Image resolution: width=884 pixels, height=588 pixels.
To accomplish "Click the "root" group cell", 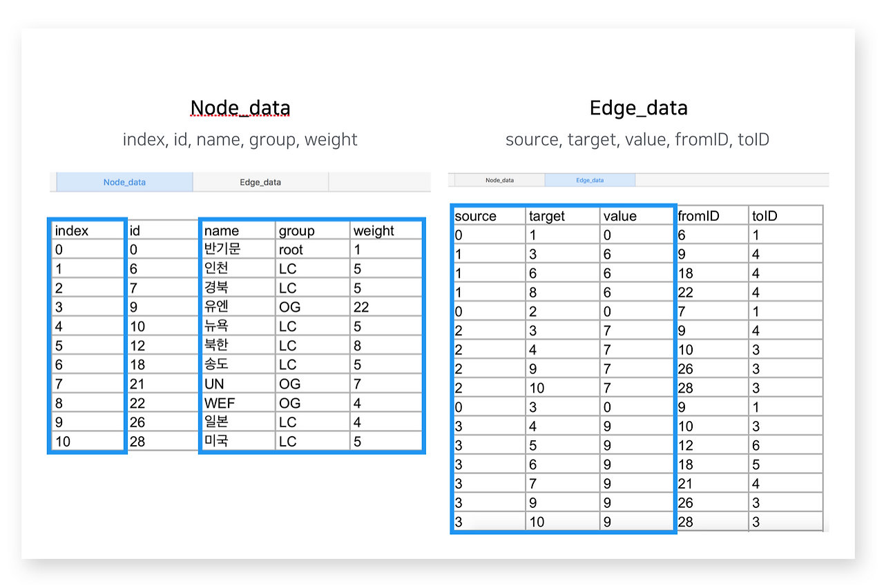I will [312, 249].
